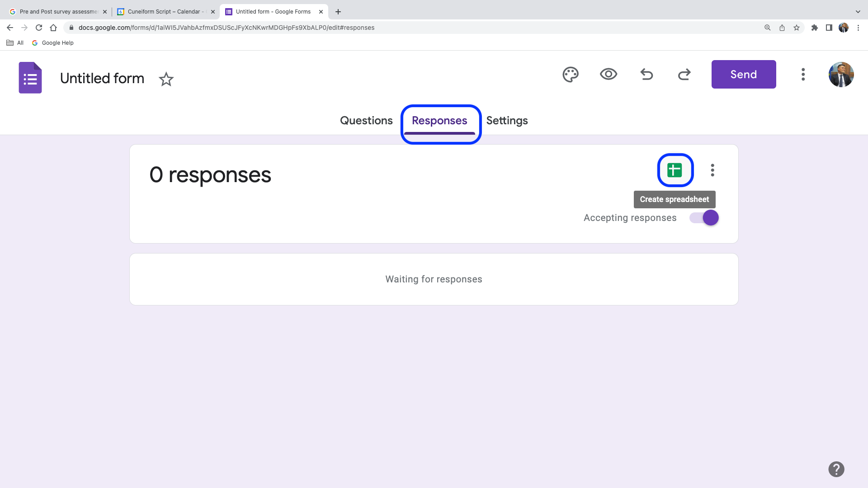Open the Customize theme palette icon

[570, 75]
